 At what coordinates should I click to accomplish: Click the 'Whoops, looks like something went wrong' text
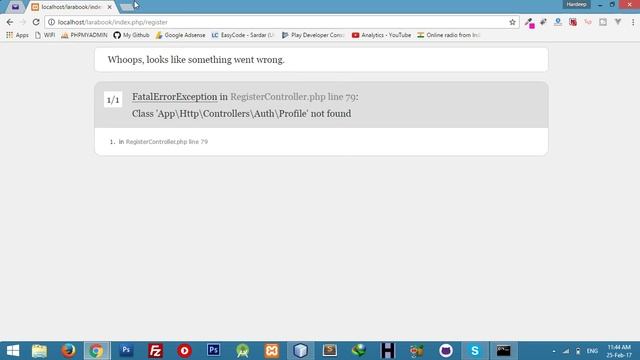(x=196, y=60)
